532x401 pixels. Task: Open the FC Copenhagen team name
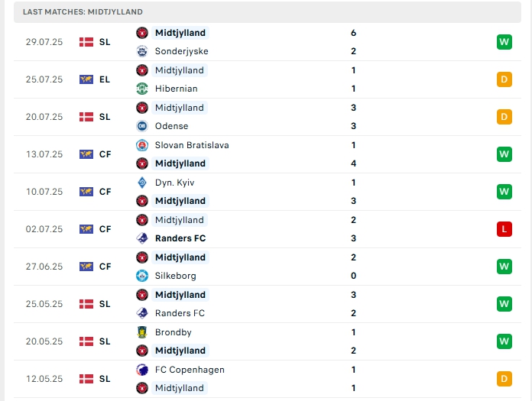(x=190, y=370)
